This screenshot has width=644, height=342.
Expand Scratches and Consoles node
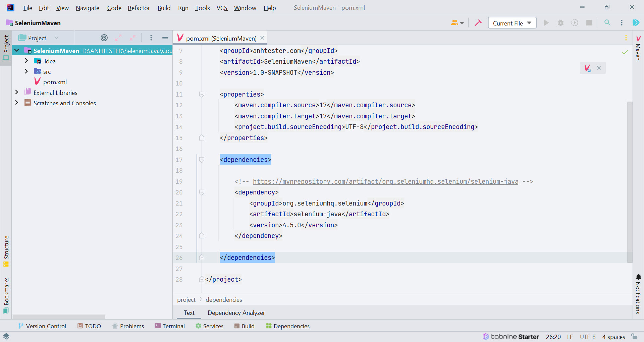pos(17,103)
